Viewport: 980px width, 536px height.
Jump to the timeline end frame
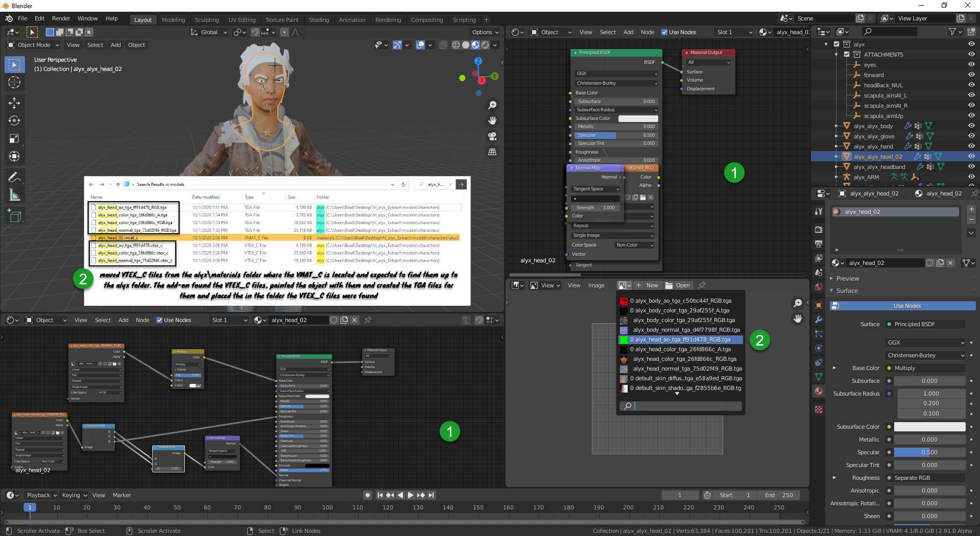pyautogui.click(x=432, y=495)
